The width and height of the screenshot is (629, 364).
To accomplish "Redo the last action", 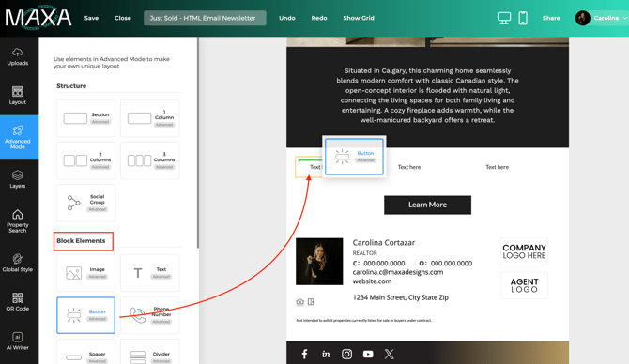I will pos(319,18).
